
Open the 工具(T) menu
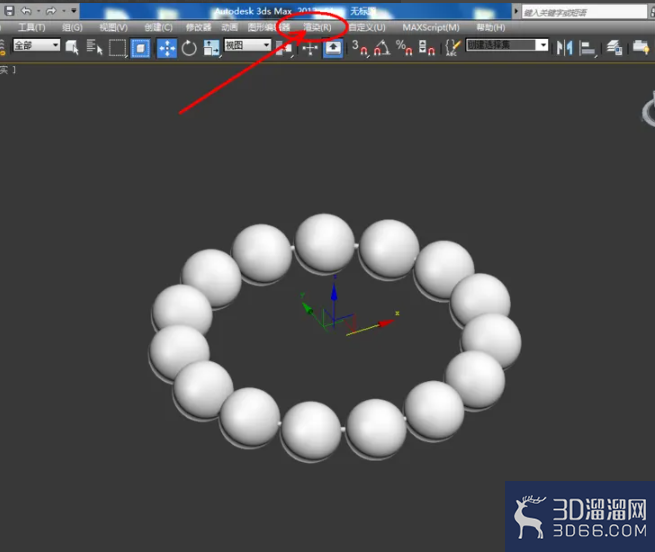[31, 28]
